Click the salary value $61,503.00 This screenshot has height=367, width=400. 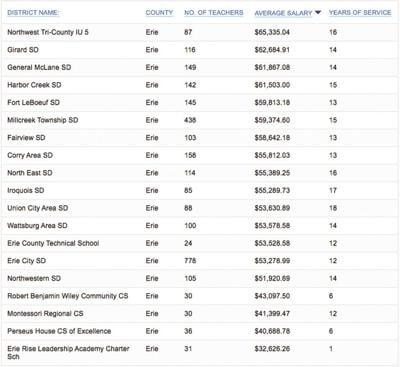(x=272, y=85)
